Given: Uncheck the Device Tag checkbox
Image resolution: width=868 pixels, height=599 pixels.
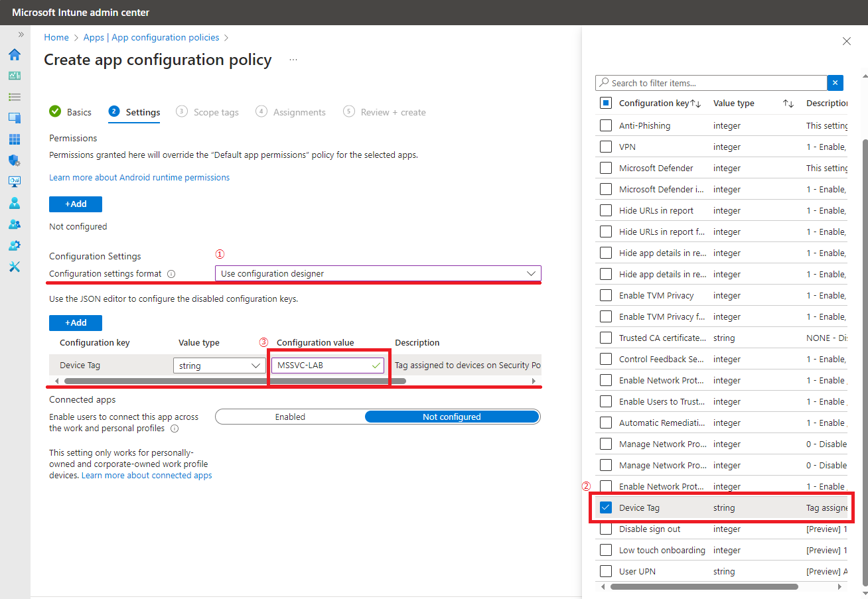Looking at the screenshot, I should (x=606, y=507).
